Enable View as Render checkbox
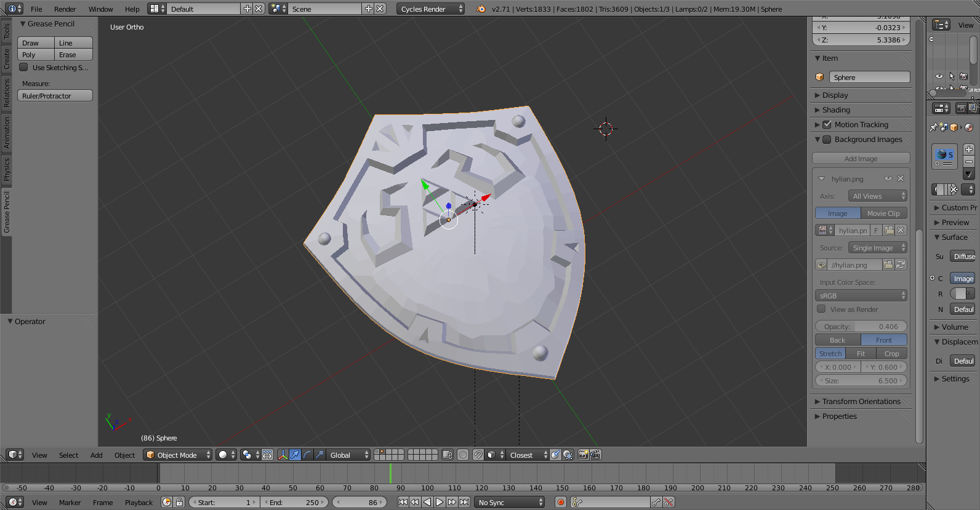This screenshot has width=980, height=510. (x=821, y=309)
